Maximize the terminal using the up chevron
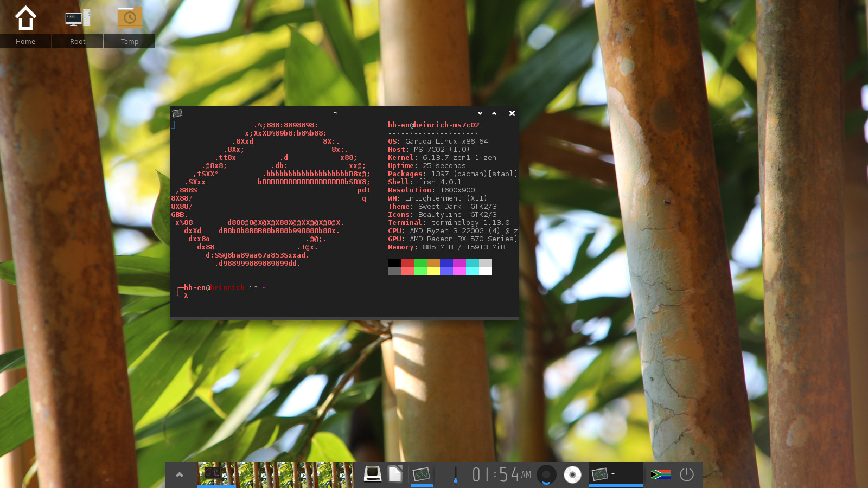This screenshot has height=488, width=868. (x=494, y=113)
